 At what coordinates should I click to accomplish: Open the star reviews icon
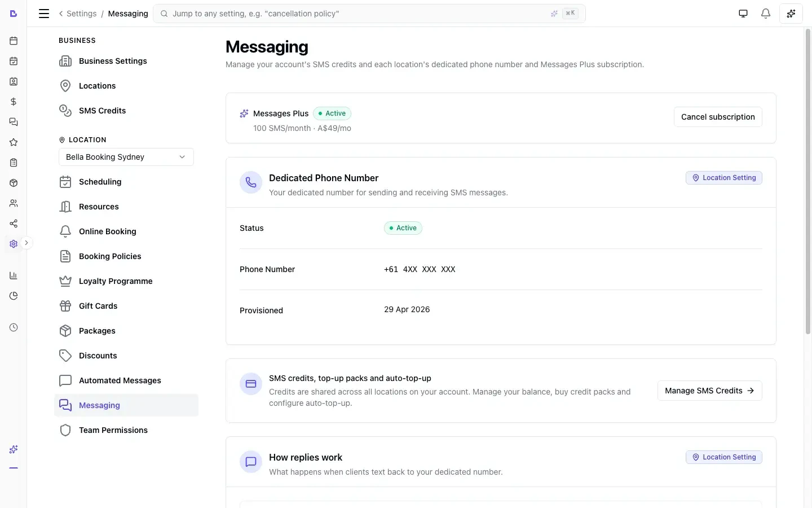(14, 142)
